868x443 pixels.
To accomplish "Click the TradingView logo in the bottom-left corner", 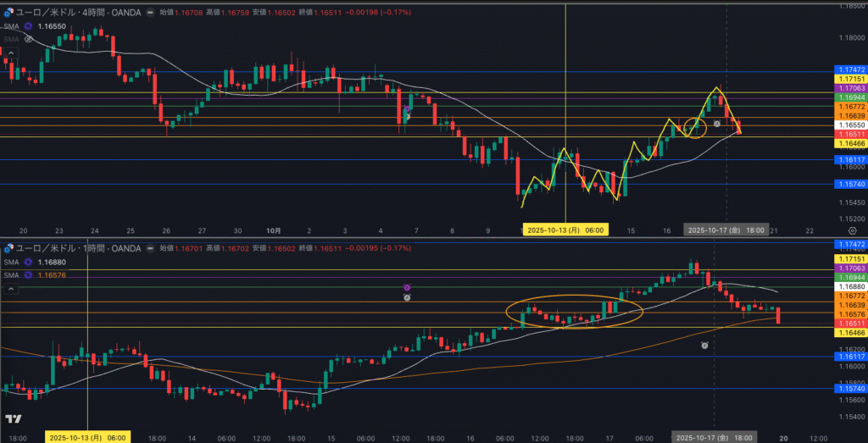I will [x=13, y=419].
